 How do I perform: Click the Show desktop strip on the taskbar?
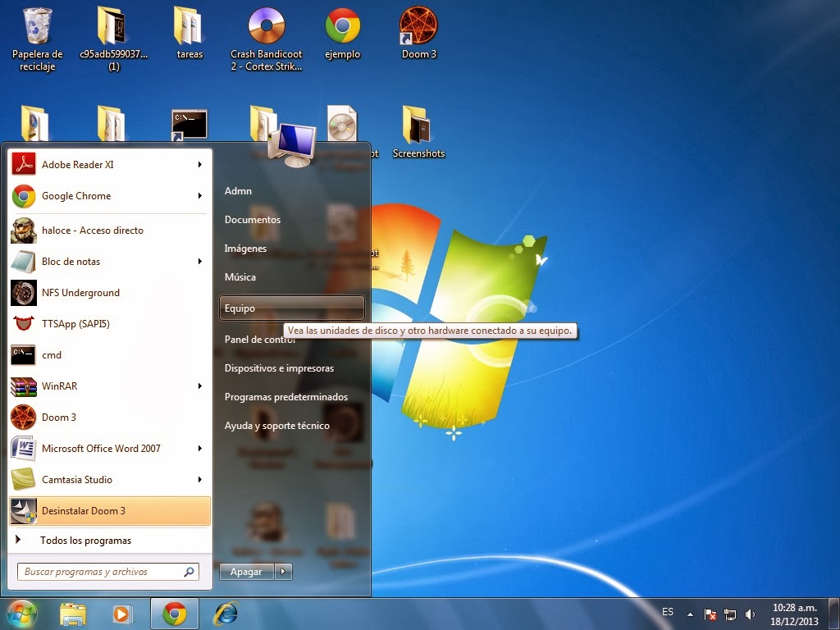(834, 614)
